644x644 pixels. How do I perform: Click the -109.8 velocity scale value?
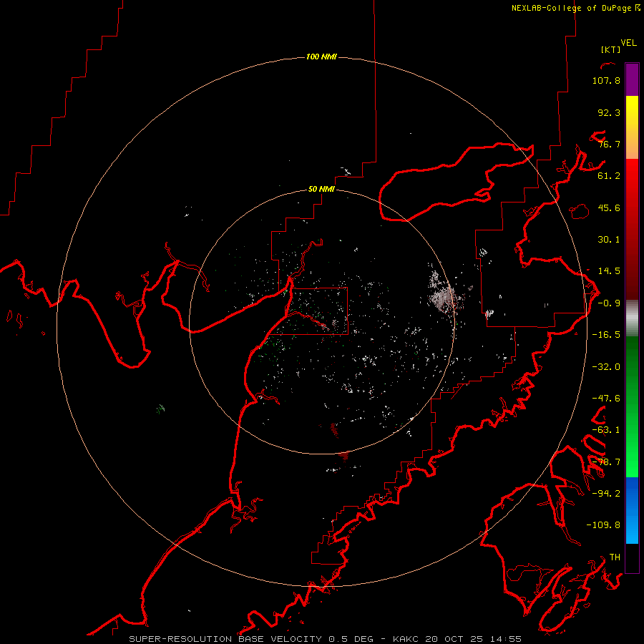pyautogui.click(x=603, y=525)
